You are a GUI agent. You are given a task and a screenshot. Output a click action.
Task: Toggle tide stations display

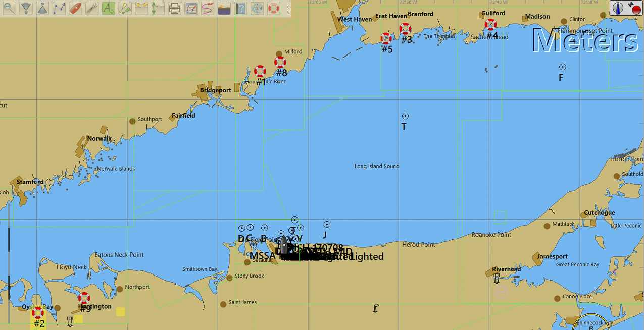point(158,8)
